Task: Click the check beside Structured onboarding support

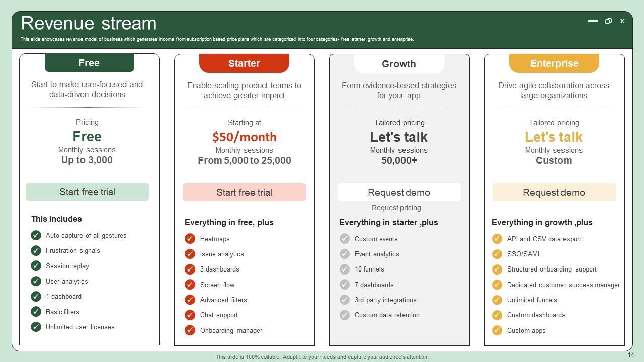Action: [x=497, y=269]
